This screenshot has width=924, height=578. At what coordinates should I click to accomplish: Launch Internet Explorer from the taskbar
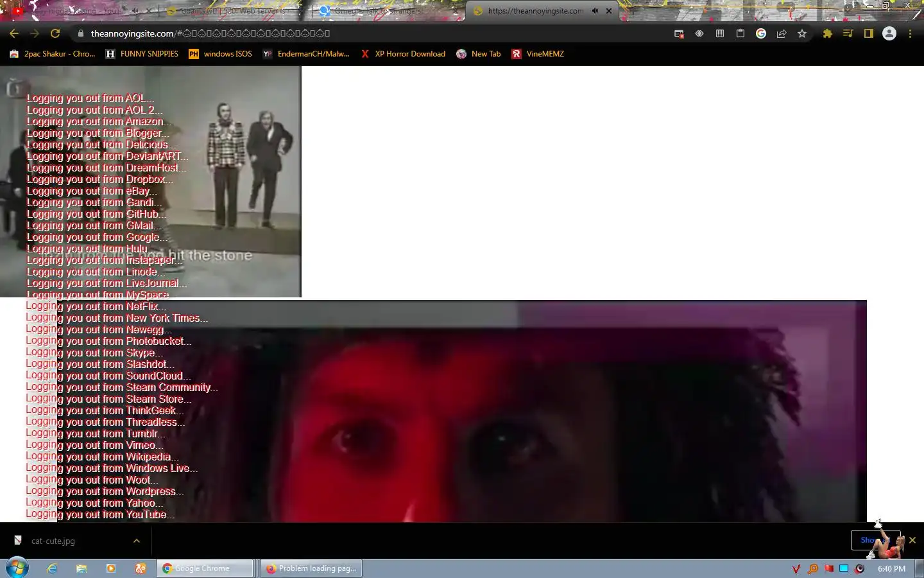click(x=53, y=568)
